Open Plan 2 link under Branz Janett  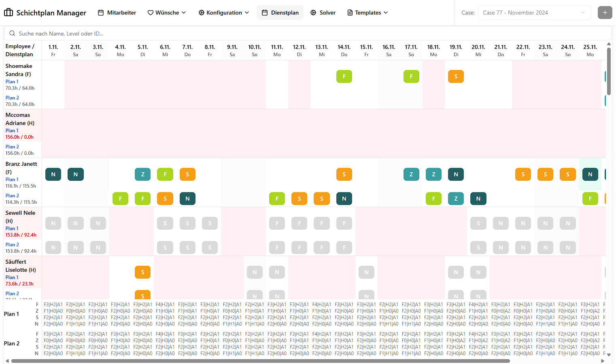point(12,196)
